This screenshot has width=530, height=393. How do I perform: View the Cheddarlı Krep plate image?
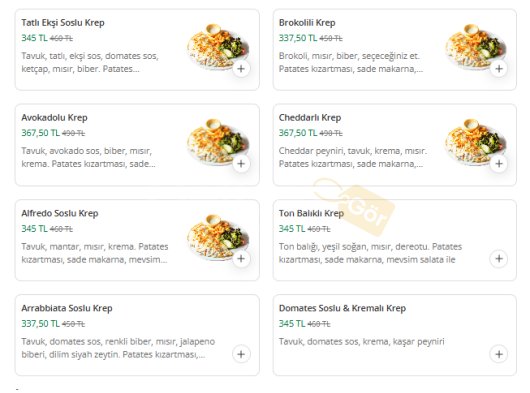(476, 141)
